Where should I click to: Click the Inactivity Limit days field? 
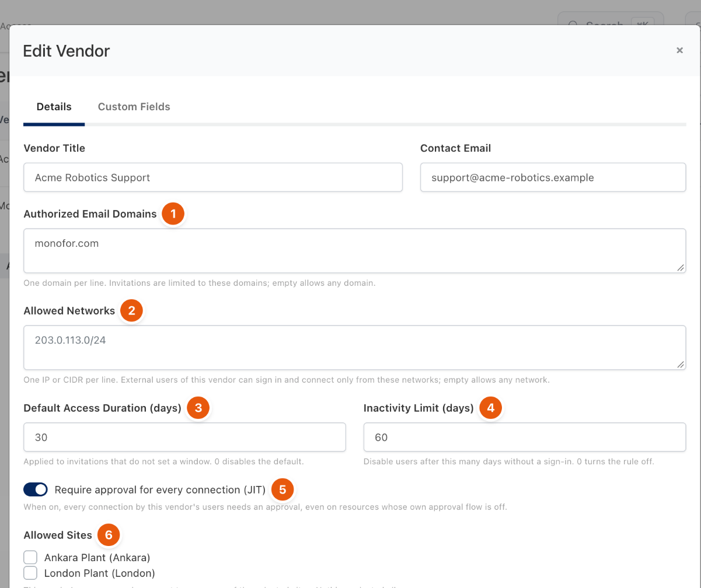(x=525, y=437)
